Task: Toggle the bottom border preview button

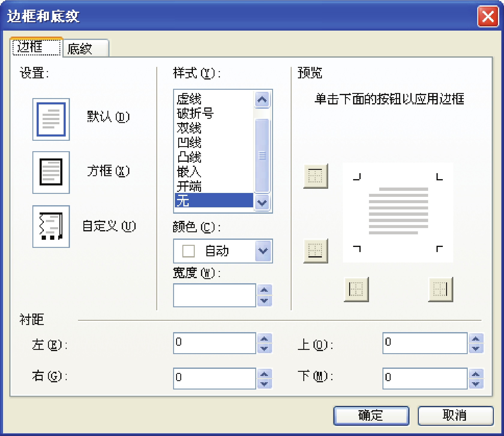Action: pos(316,251)
